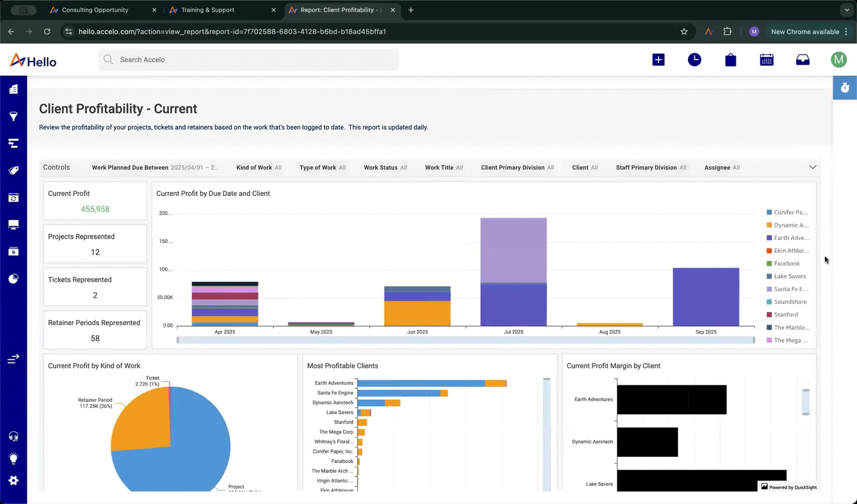Click the Earth Adventures legend swatch
Viewport: 857px width, 504px height.
coord(769,238)
